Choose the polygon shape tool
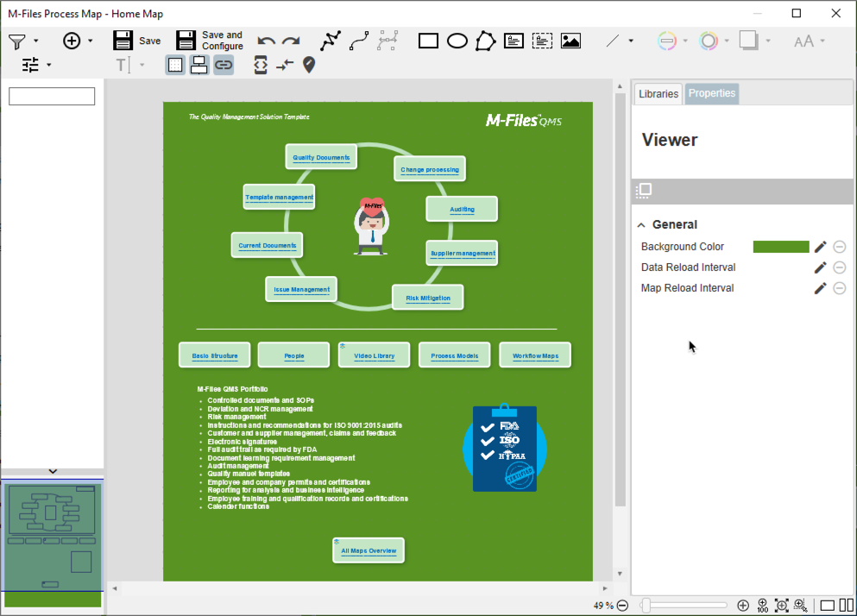The height and width of the screenshot is (616, 857). click(x=486, y=41)
